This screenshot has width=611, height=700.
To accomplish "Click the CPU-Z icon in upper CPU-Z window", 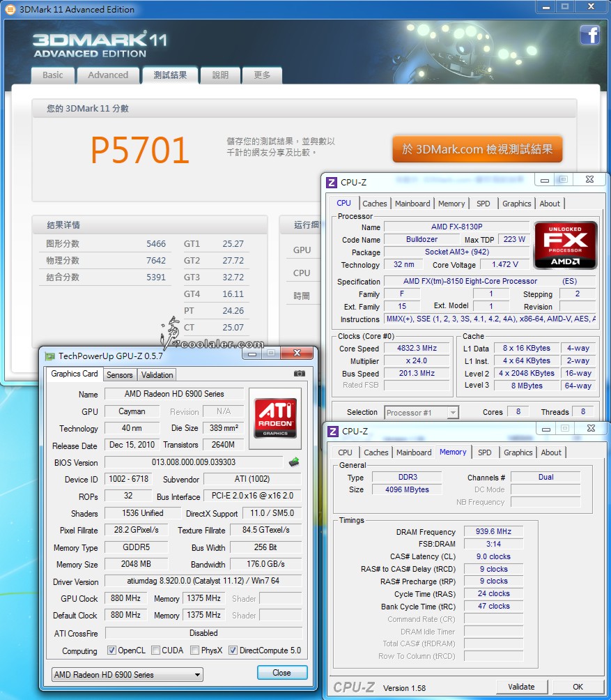I will coord(332,182).
